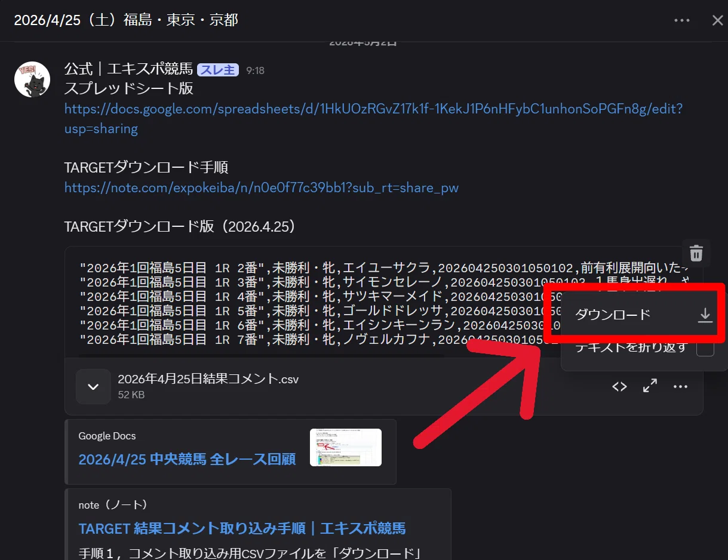Click the 9:18 message timestamp
This screenshot has width=728, height=560.
pyautogui.click(x=255, y=70)
